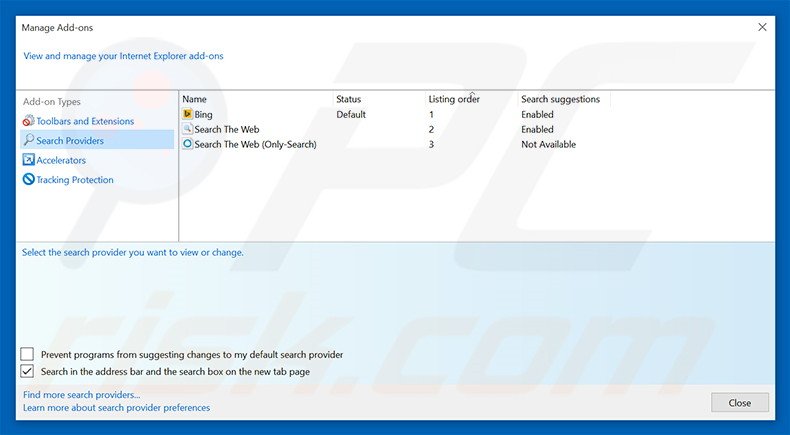Click Search in the address bar label text
This screenshot has height=435, width=790.
[x=175, y=372]
